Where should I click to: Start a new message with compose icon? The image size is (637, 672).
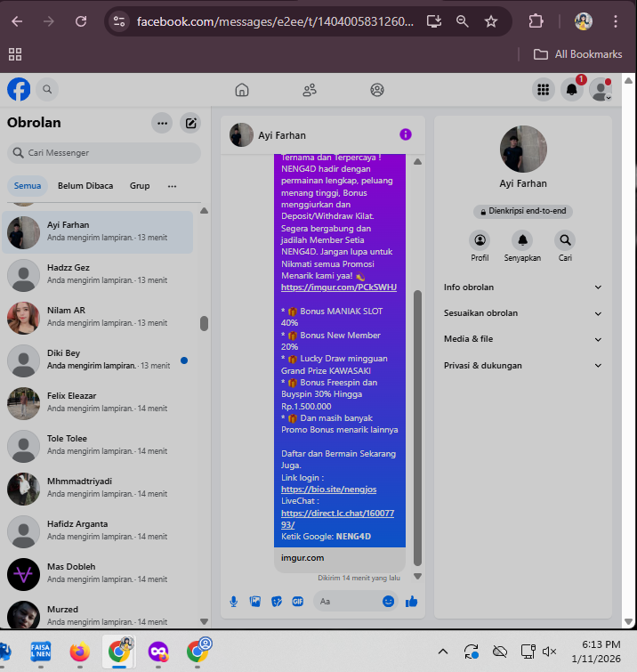click(190, 124)
